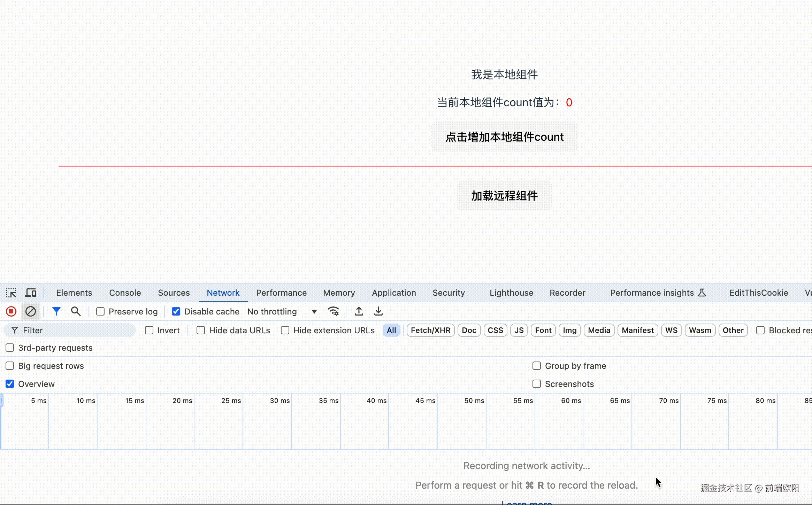Open the network conditions wifi icon
The image size is (812, 505).
(x=333, y=311)
